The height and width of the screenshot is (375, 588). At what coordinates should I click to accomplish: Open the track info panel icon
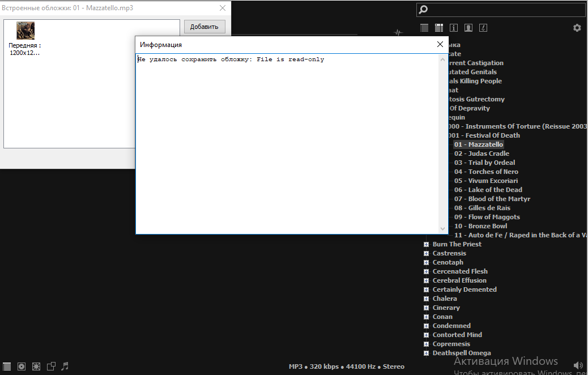(x=454, y=28)
